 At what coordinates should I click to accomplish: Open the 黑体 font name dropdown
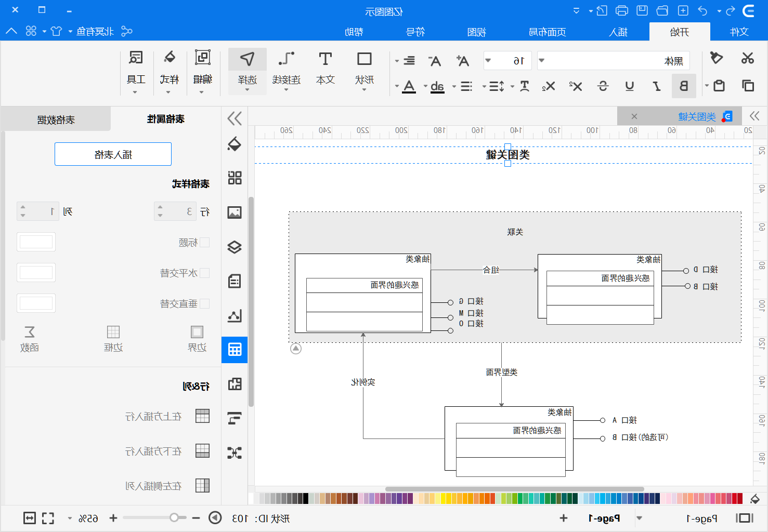tap(542, 61)
